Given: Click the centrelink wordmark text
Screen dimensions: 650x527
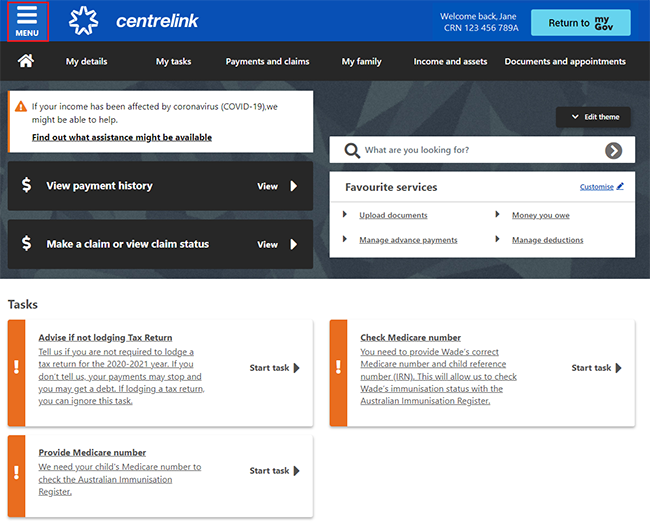Looking at the screenshot, I should [157, 21].
